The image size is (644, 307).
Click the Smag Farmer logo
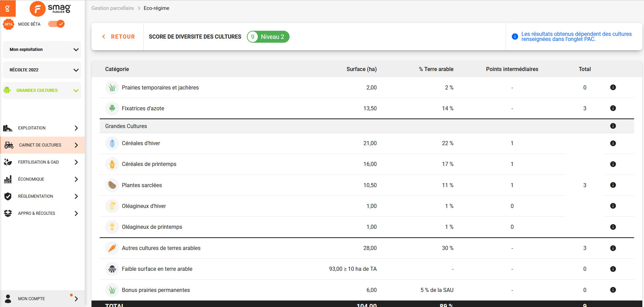pos(50,9)
